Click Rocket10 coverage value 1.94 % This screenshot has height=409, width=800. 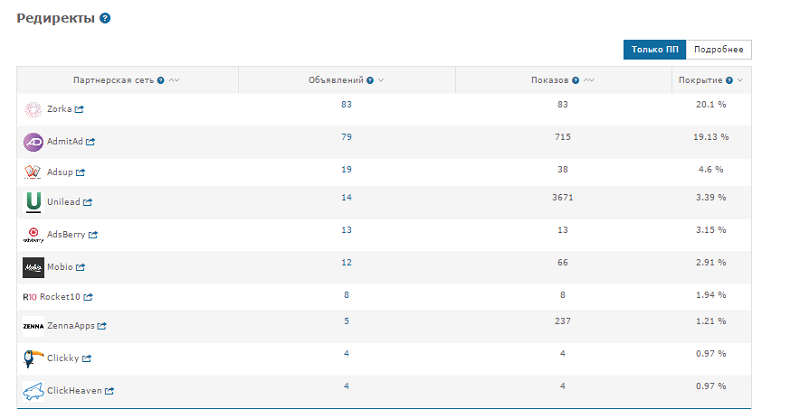[711, 295]
